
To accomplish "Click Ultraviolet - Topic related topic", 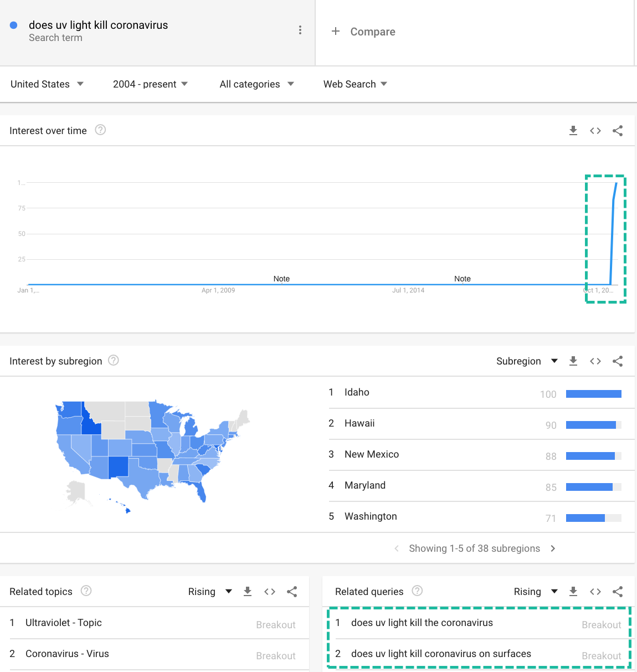I will pos(64,623).
